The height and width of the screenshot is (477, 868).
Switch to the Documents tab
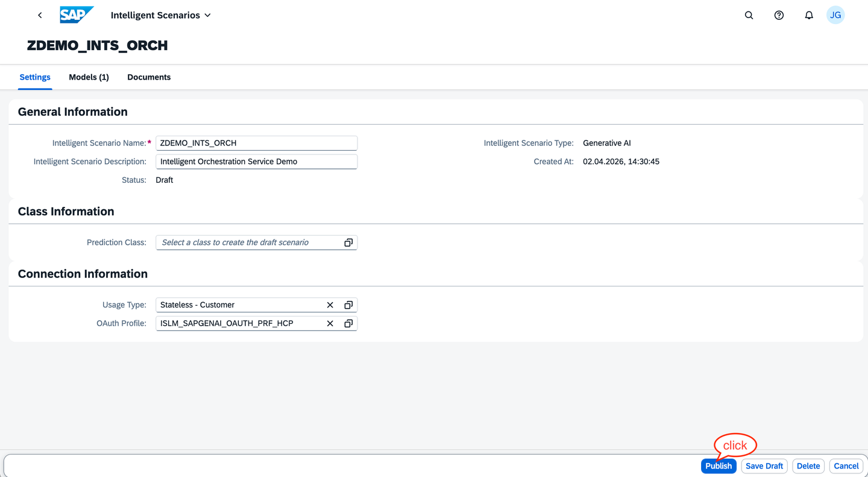[149, 77]
